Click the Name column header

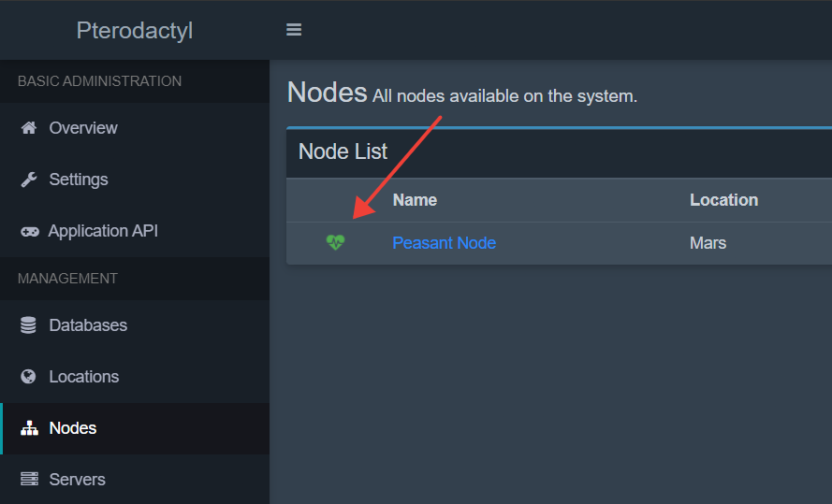point(415,200)
